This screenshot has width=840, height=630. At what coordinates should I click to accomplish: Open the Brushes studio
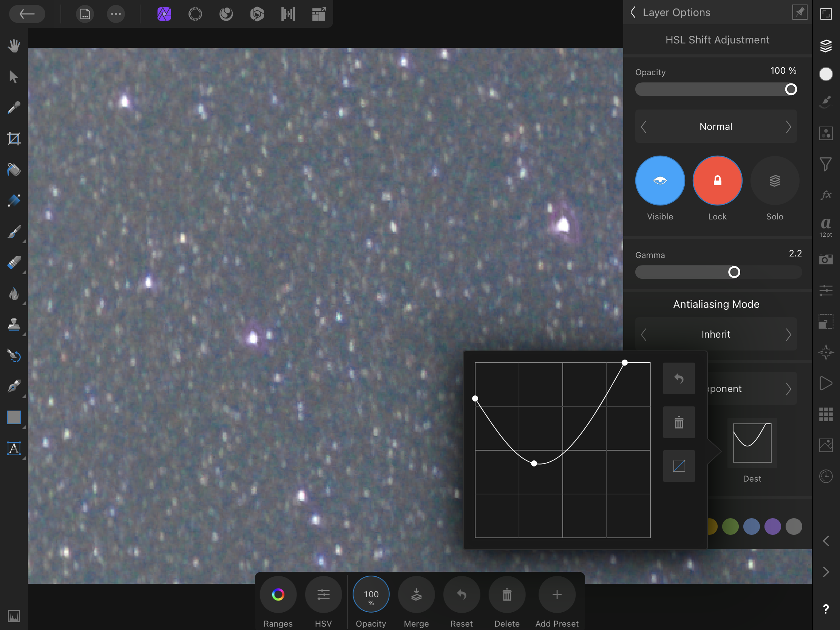point(826,102)
